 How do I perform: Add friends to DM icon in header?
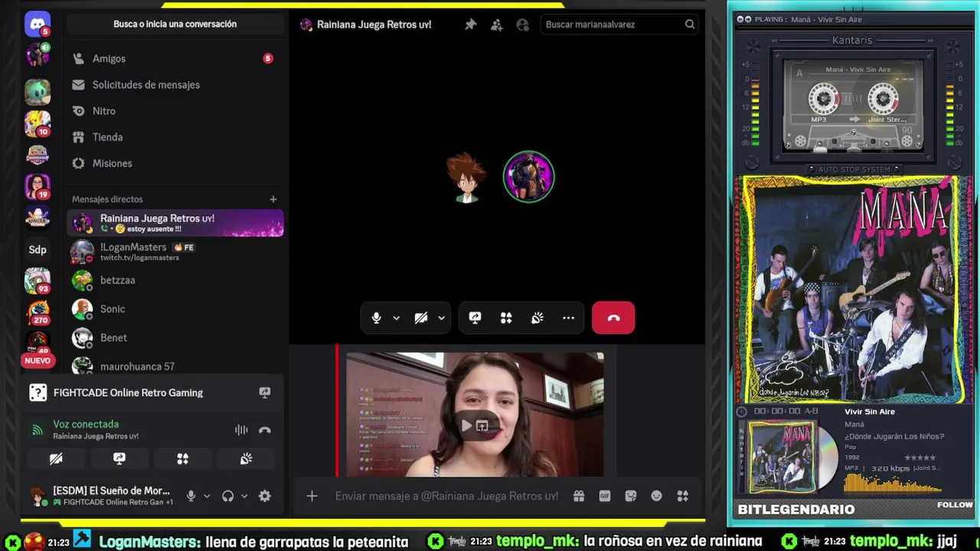tap(497, 24)
